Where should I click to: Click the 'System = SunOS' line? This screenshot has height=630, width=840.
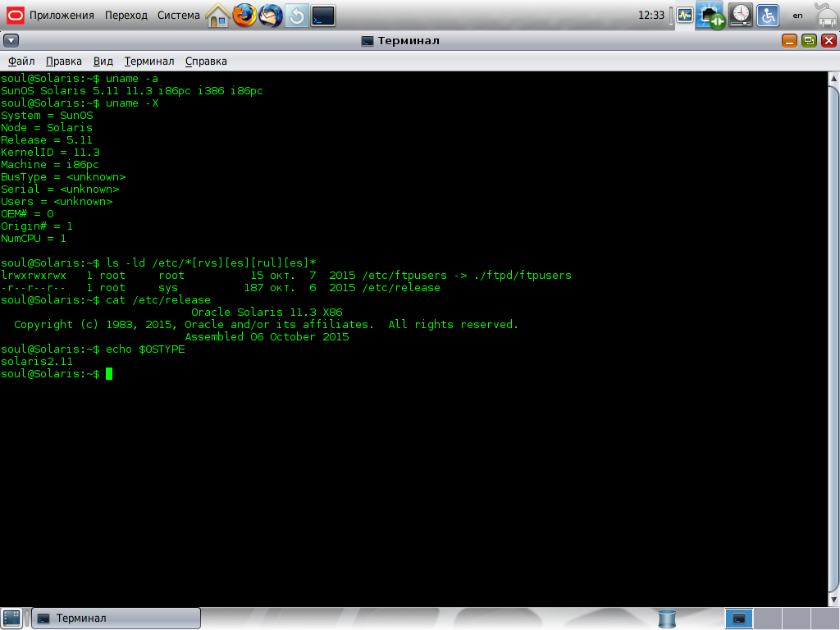click(x=47, y=116)
